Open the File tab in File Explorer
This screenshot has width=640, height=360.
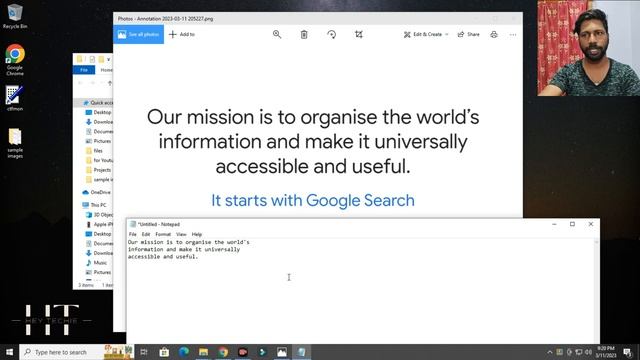pyautogui.click(x=84, y=70)
